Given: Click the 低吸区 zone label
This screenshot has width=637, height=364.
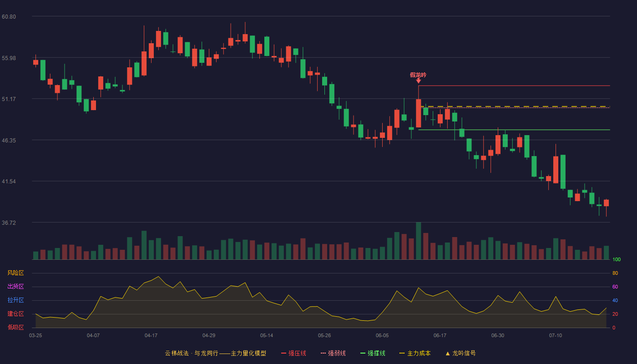Looking at the screenshot, I should [x=15, y=327].
